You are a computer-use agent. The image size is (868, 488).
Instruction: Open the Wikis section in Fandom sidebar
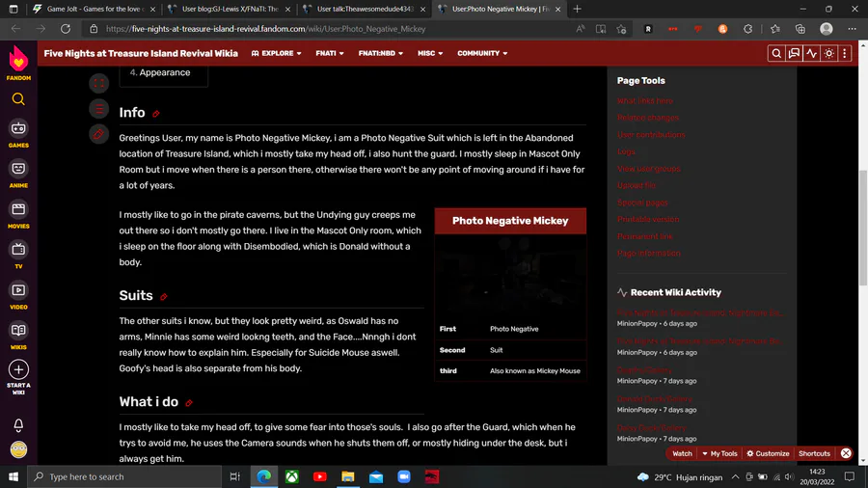[18, 336]
